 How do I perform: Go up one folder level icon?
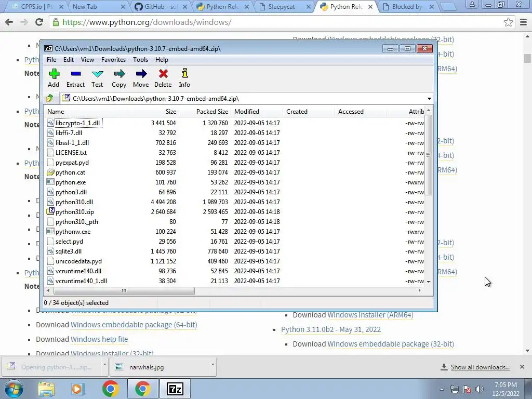pos(50,98)
